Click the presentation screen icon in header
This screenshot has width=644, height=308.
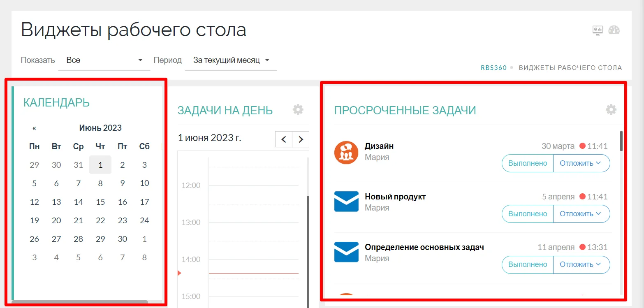pos(598,30)
